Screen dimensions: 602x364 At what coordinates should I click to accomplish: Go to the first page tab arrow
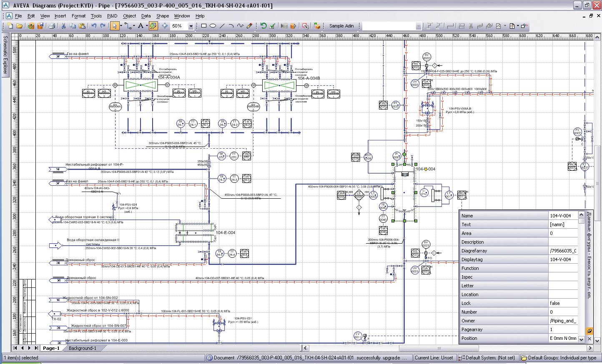point(15,348)
